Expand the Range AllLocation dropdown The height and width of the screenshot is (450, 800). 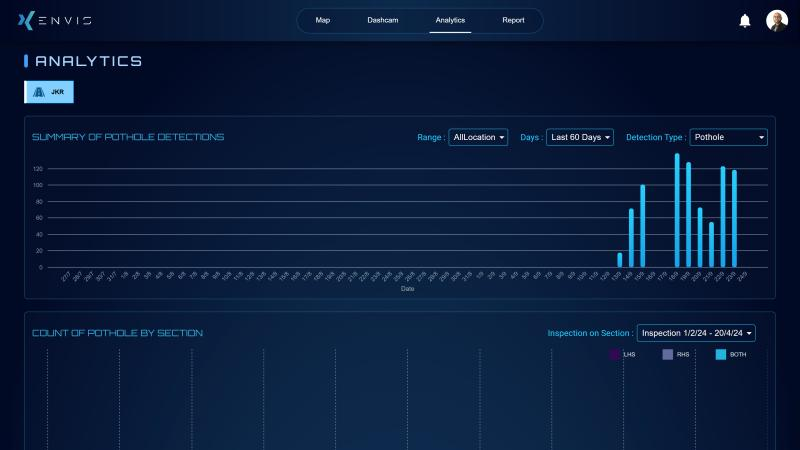pos(478,137)
